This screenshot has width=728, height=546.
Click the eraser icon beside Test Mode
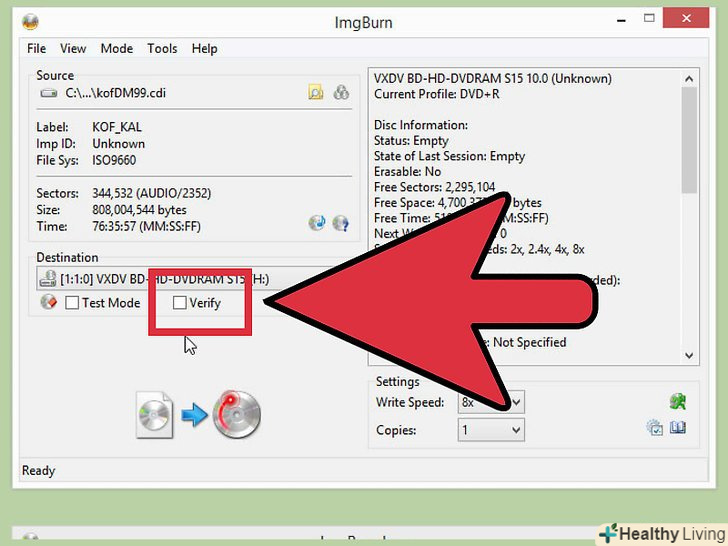[x=49, y=302]
